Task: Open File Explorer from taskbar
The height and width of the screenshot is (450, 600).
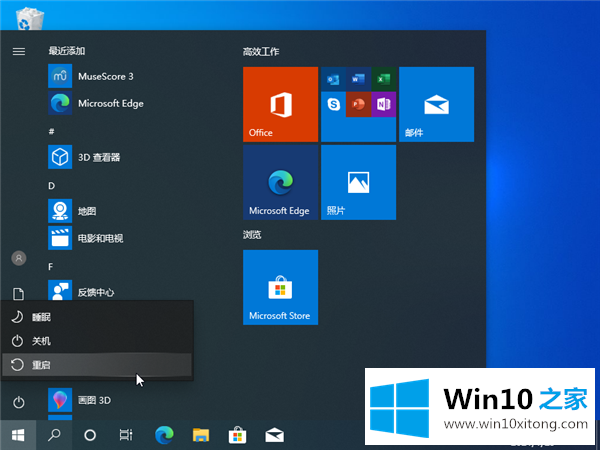Action: pos(201,435)
